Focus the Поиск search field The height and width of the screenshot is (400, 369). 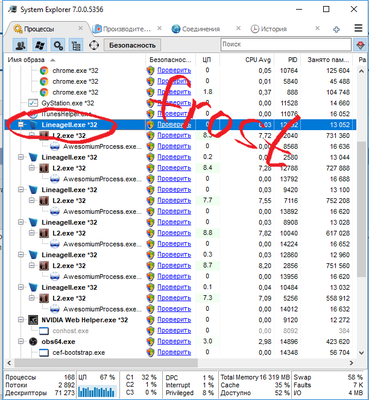pyautogui.click(x=286, y=44)
